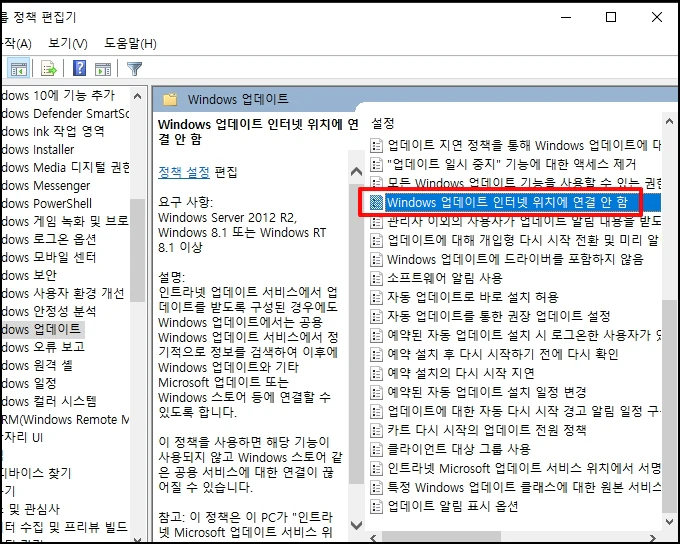680x544 pixels.
Task: Click icon beside Windows 업데이트에 드라이버를 포함하지 않음
Action: tap(376, 259)
